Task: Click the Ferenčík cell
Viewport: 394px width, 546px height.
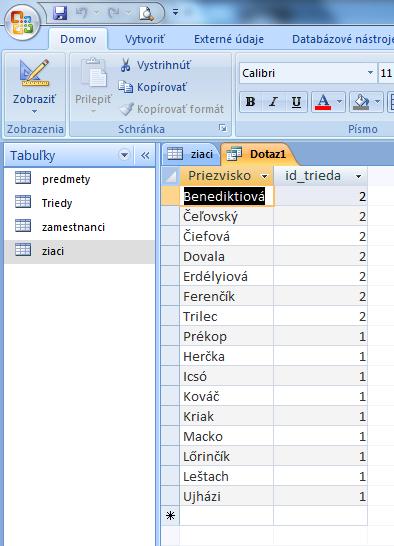Action: point(227,296)
